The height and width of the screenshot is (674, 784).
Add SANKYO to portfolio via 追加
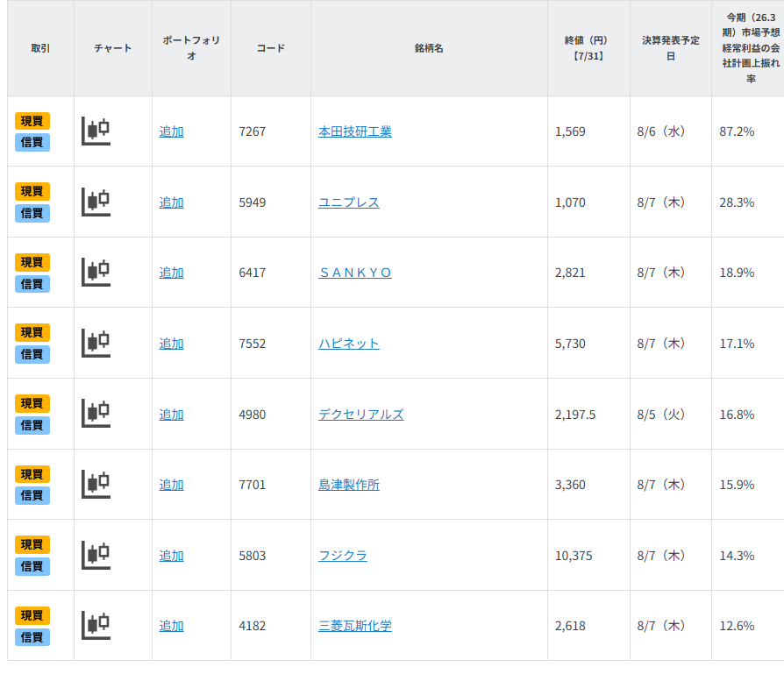172,273
